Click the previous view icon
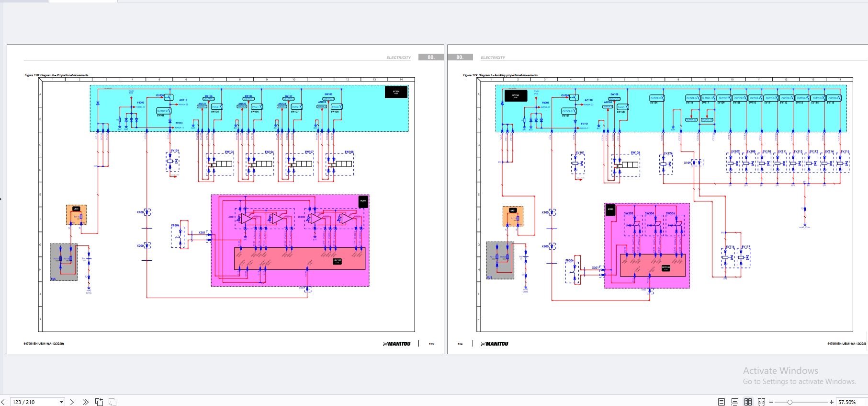Screen dimensions: 868x406 (99, 402)
